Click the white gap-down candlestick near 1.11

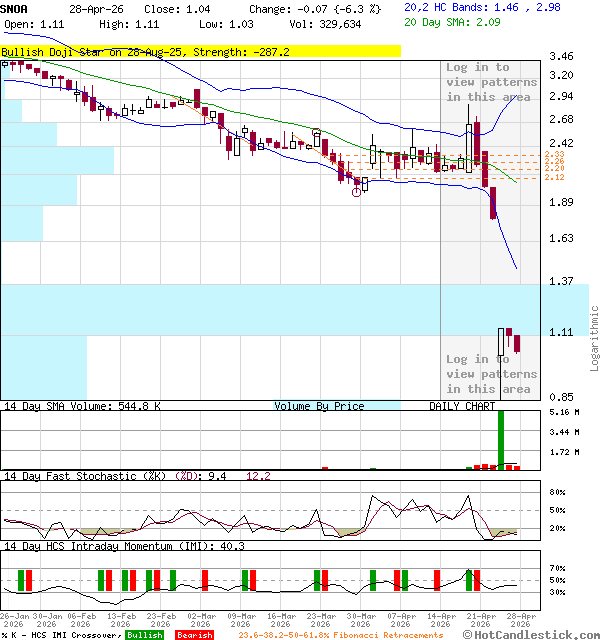tap(501, 341)
